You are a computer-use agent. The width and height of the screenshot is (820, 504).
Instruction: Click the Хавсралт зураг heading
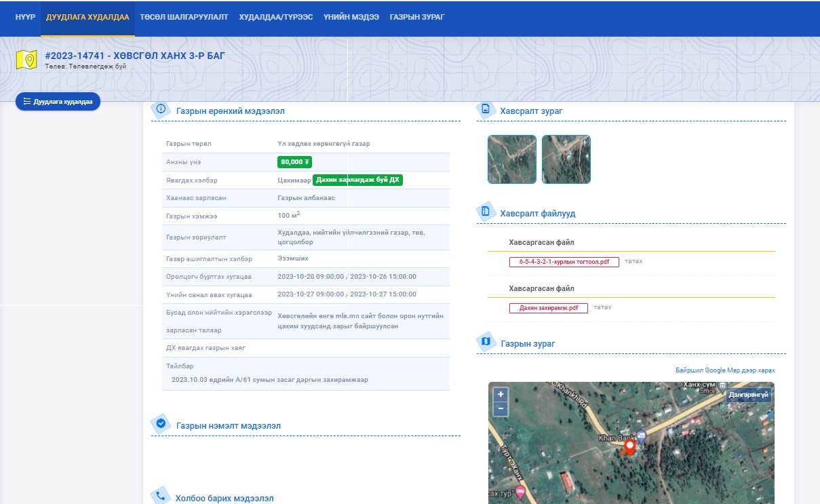pos(531,111)
